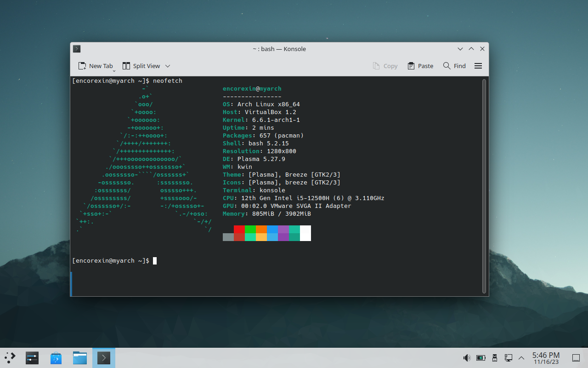This screenshot has width=588, height=368.
Task: Open the Application Launcher on the panel
Action: click(10, 357)
